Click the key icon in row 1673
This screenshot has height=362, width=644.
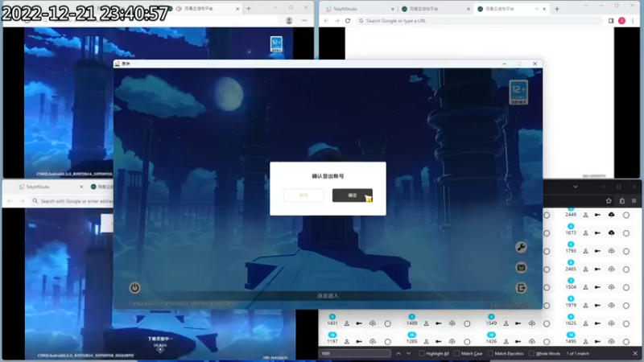coord(597,232)
